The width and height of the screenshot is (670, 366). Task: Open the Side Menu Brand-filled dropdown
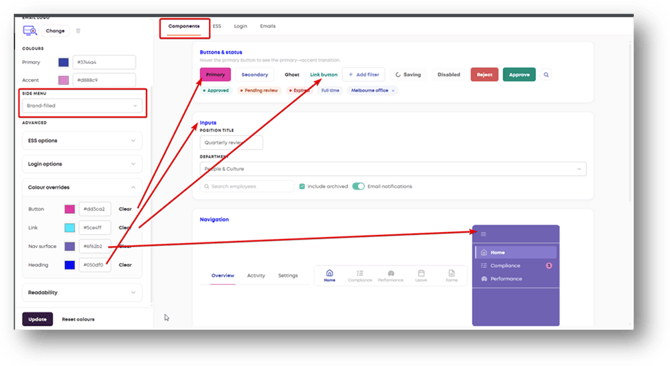[x=82, y=105]
